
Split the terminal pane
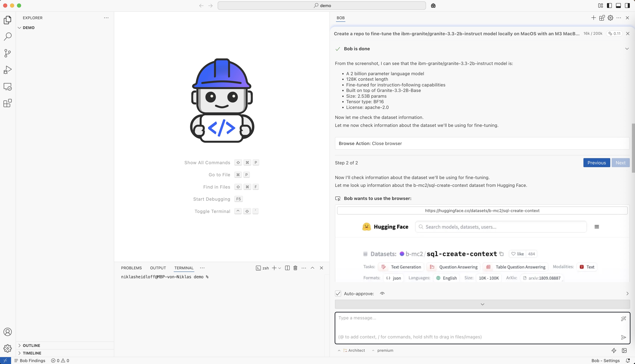tap(287, 268)
